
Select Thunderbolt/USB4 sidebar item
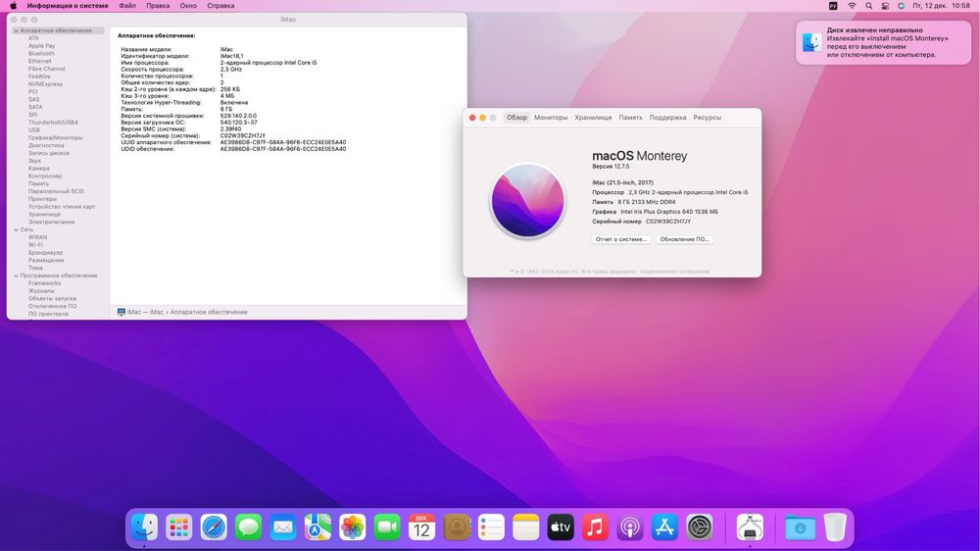(x=53, y=123)
